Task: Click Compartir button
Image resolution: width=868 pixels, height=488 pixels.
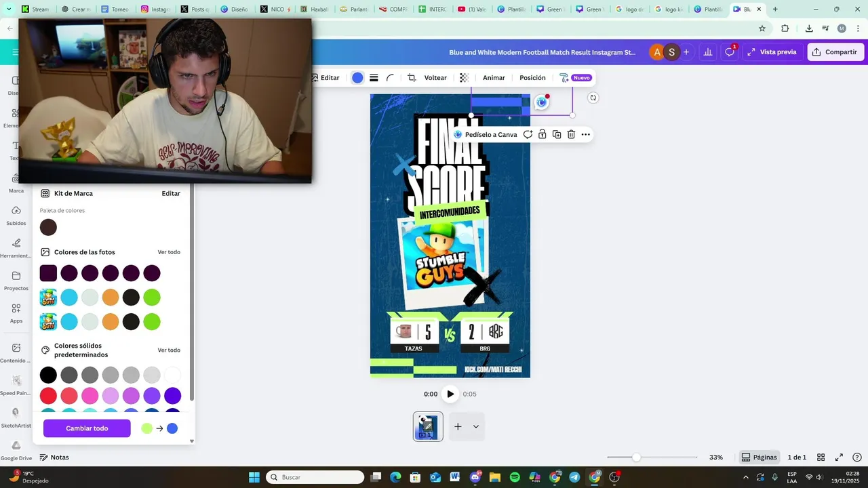Action: [x=835, y=52]
